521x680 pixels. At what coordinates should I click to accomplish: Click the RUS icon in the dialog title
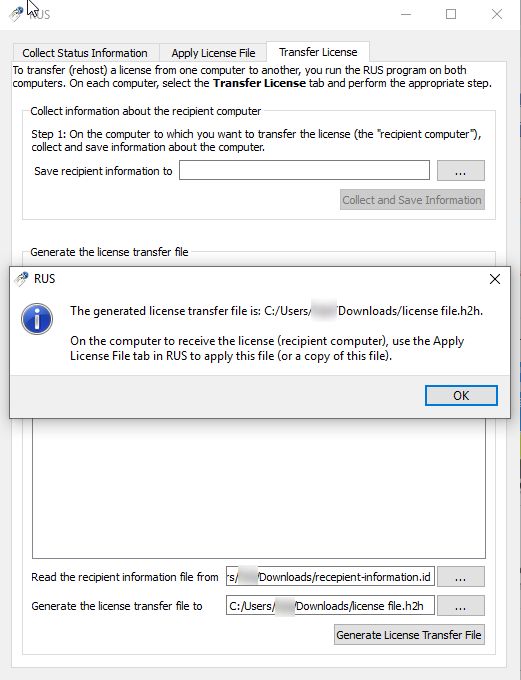(21, 279)
